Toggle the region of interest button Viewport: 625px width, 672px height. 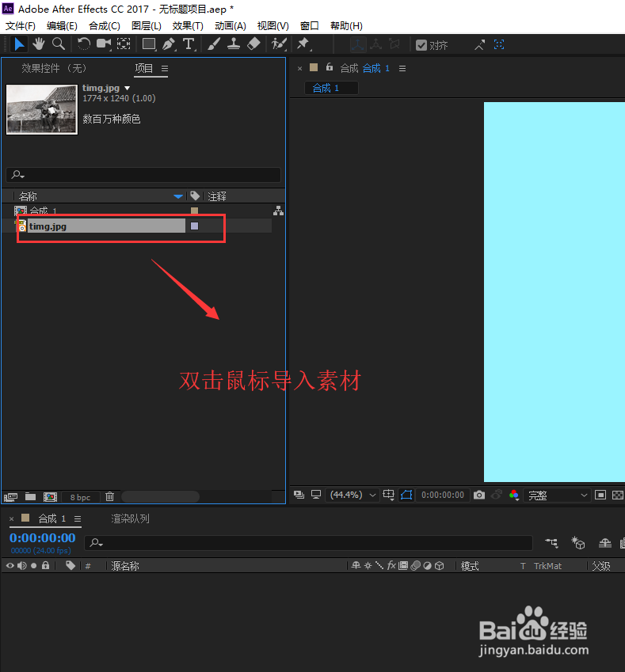600,495
